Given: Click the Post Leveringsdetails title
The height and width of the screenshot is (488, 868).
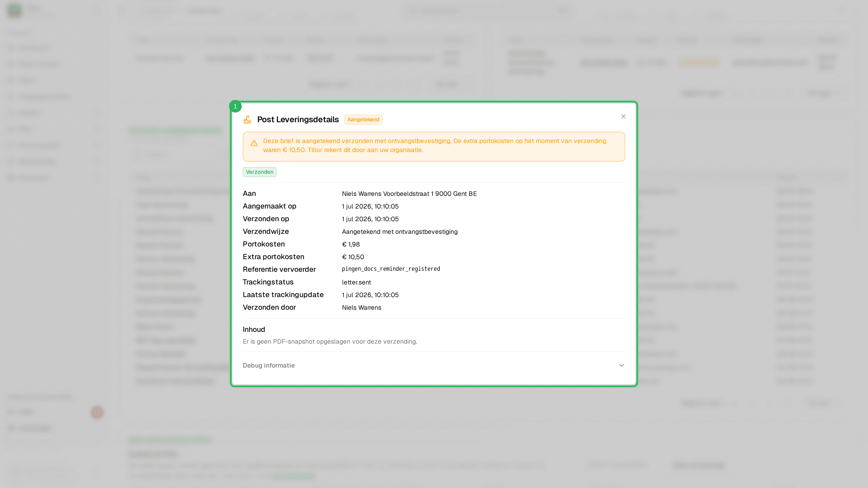Looking at the screenshot, I should click(x=298, y=120).
